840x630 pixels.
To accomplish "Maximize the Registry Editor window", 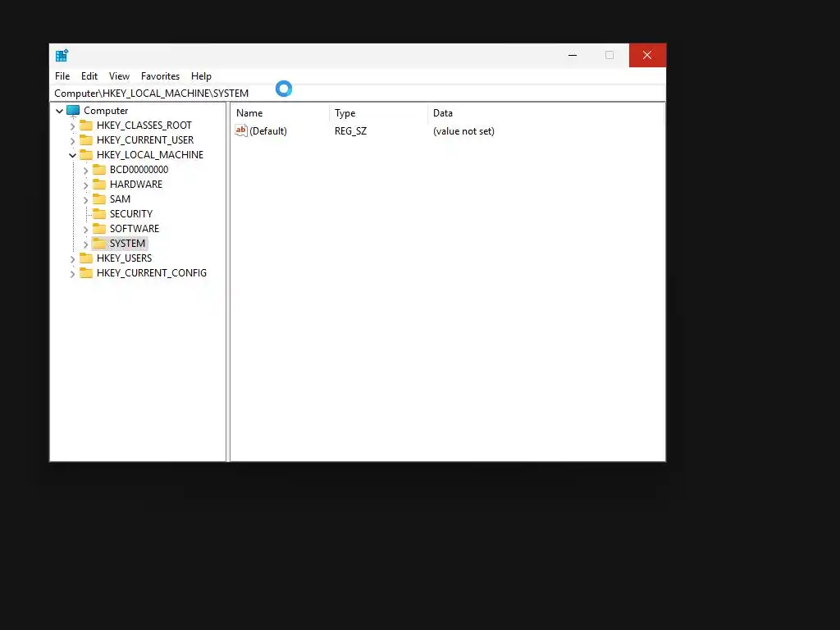I will click(x=609, y=55).
